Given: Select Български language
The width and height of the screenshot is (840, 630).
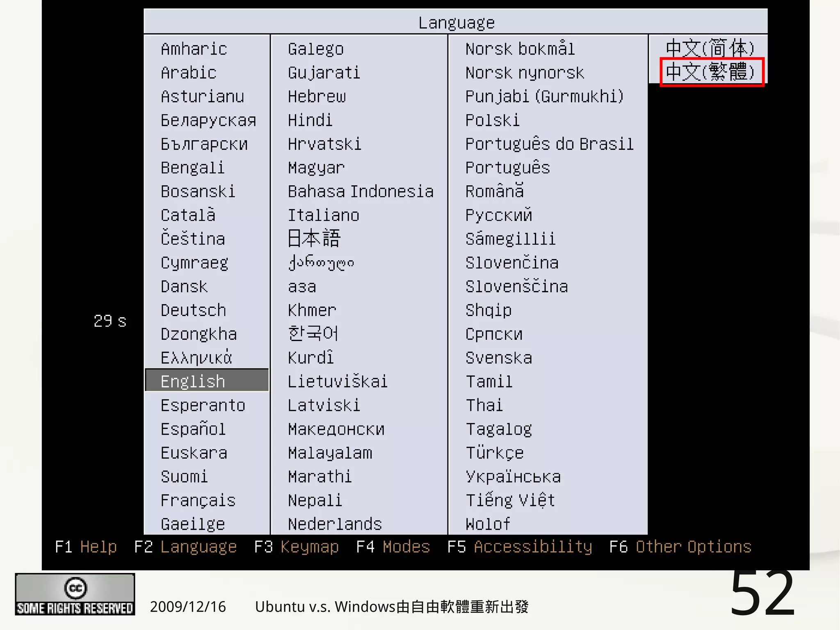Looking at the screenshot, I should pos(204,144).
